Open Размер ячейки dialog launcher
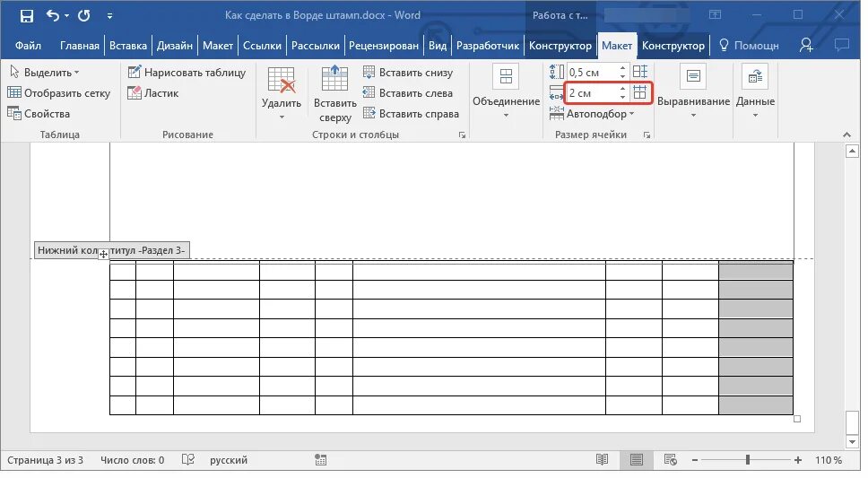868x478 pixels. pyautogui.click(x=647, y=135)
